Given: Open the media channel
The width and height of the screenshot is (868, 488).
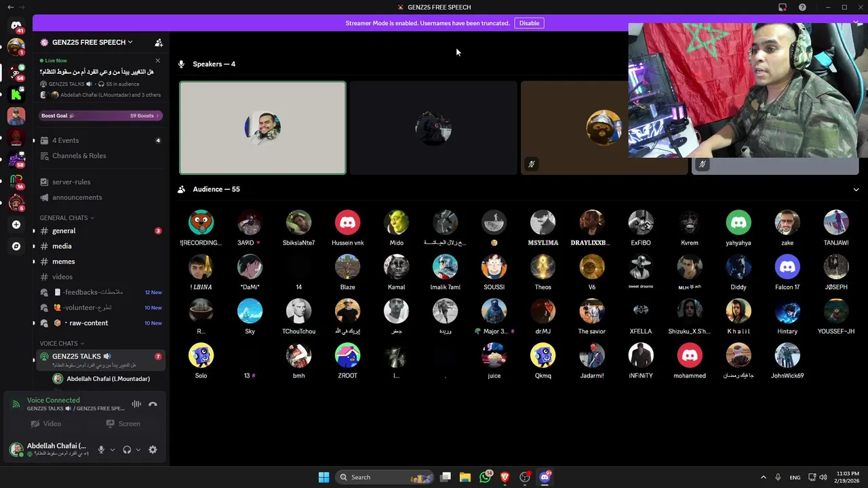Looking at the screenshot, I should 100,246.
